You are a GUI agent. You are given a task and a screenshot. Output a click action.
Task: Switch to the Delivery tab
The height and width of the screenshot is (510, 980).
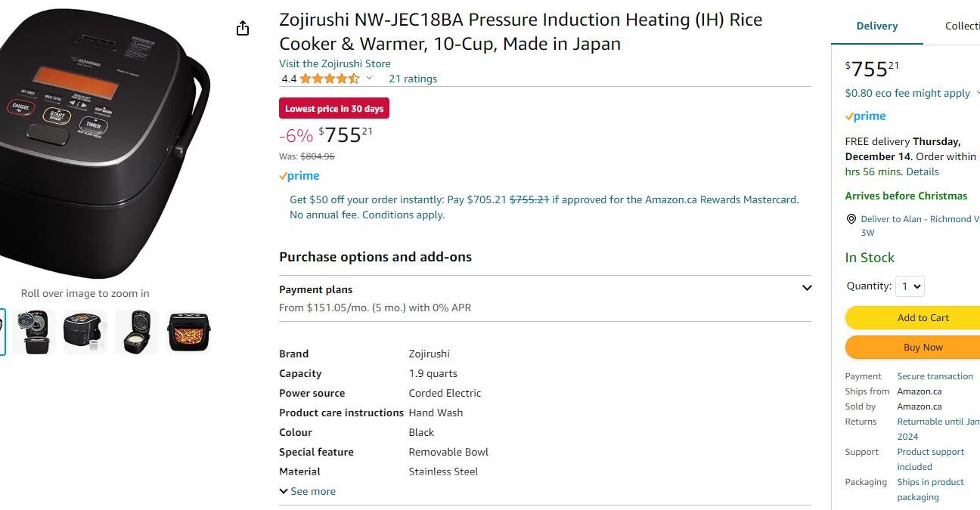tap(877, 26)
